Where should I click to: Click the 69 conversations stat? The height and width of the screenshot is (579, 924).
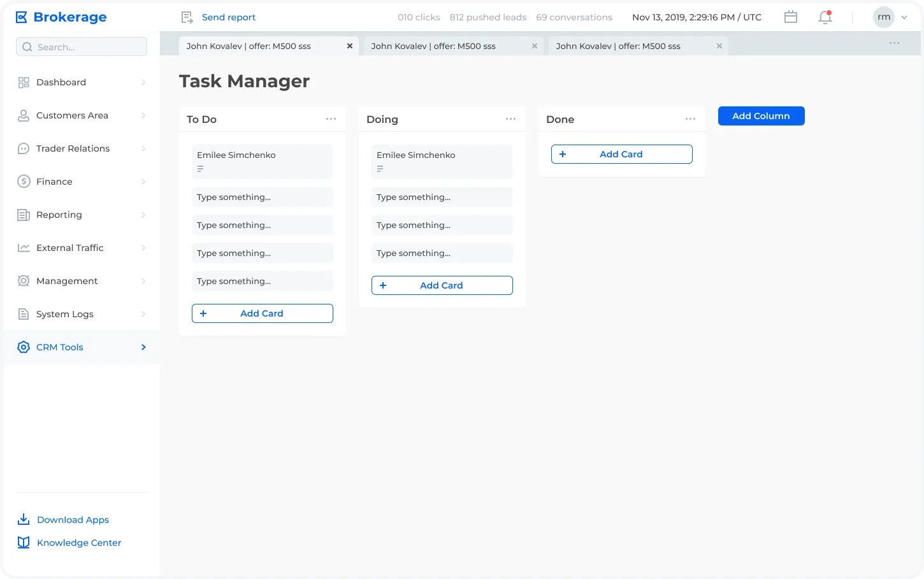click(574, 17)
